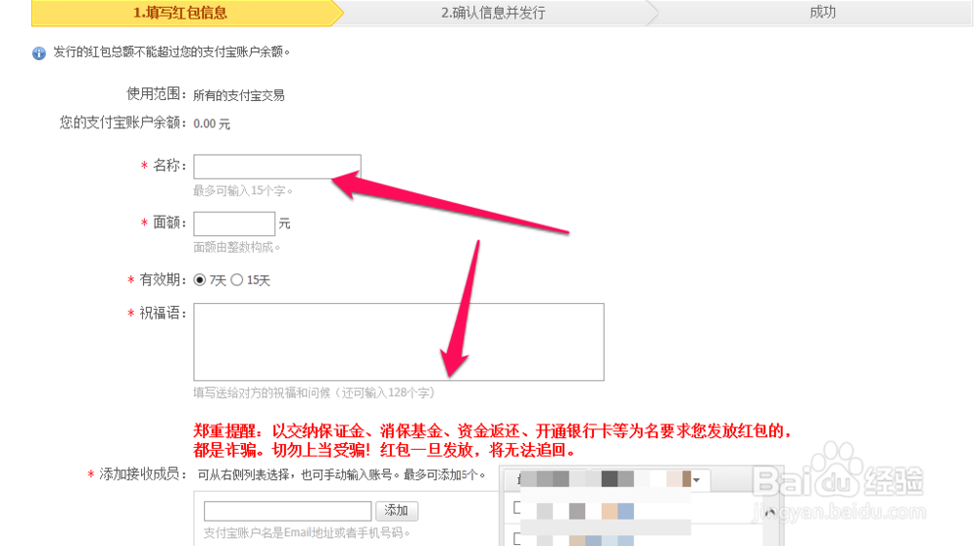The width and height of the screenshot is (980, 546).
Task: Click the red 郑重提醒 warning text
Action: [493, 440]
